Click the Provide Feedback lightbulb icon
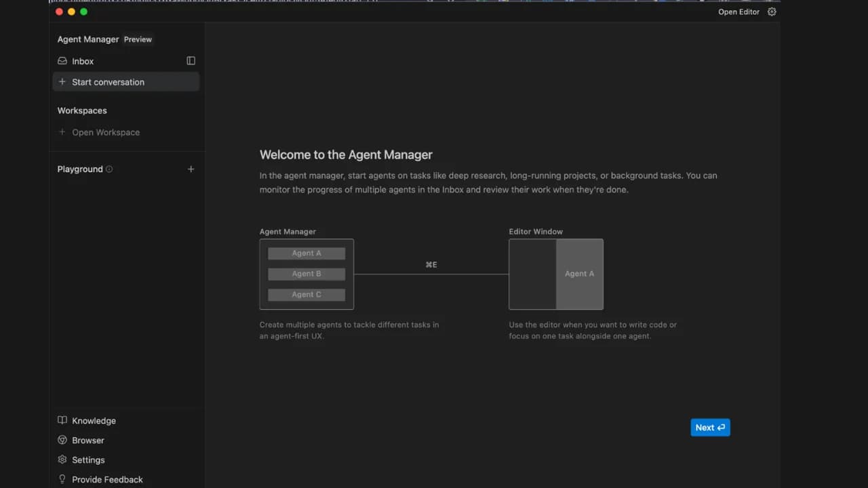 [62, 479]
